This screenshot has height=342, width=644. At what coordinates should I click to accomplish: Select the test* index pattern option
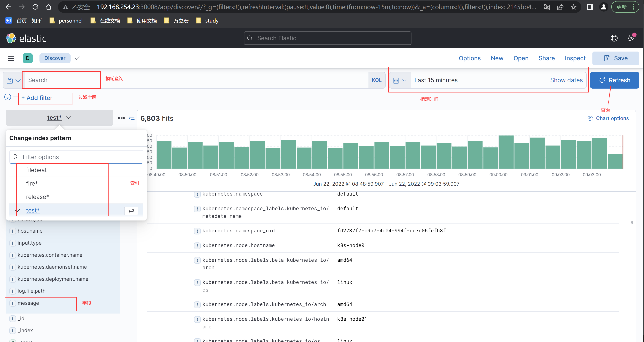33,210
